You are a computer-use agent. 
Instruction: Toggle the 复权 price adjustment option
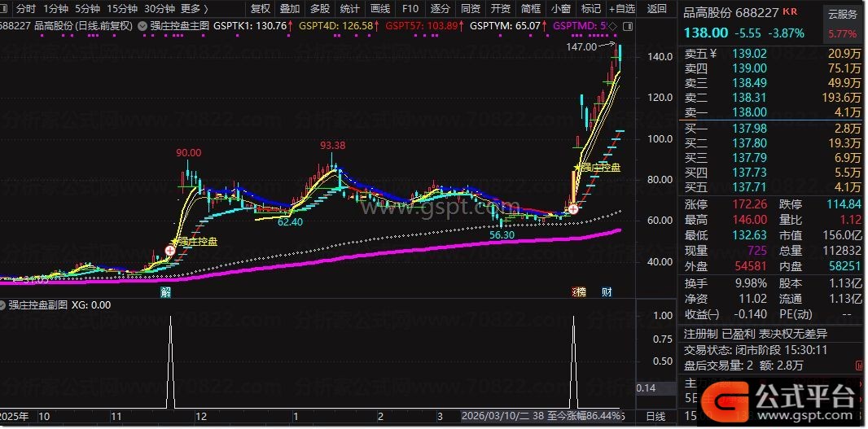(x=261, y=8)
